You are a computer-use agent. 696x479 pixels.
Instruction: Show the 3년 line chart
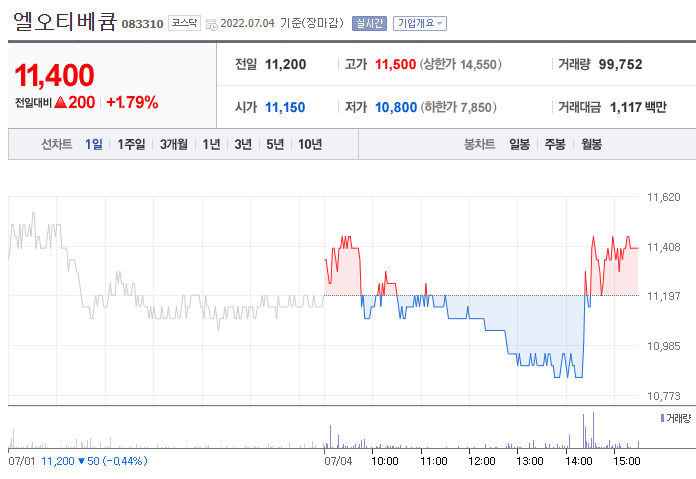point(243,144)
